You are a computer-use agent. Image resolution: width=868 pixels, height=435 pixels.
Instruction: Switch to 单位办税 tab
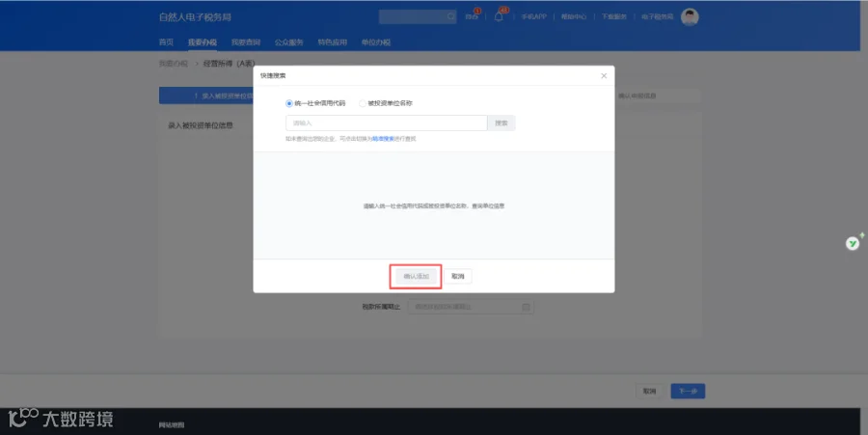376,42
